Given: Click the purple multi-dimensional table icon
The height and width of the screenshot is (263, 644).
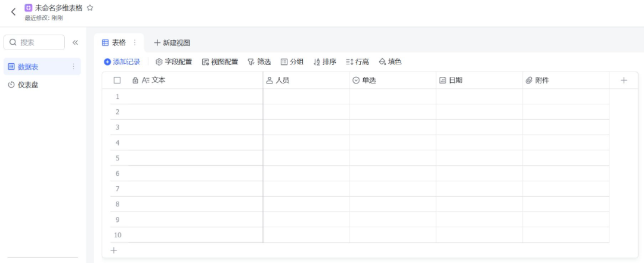Looking at the screenshot, I should [x=29, y=8].
